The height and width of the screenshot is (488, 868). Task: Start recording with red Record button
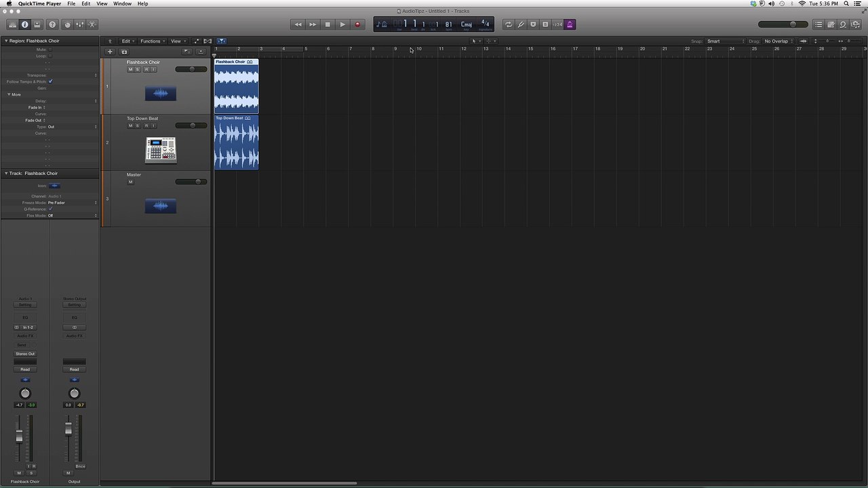[357, 24]
